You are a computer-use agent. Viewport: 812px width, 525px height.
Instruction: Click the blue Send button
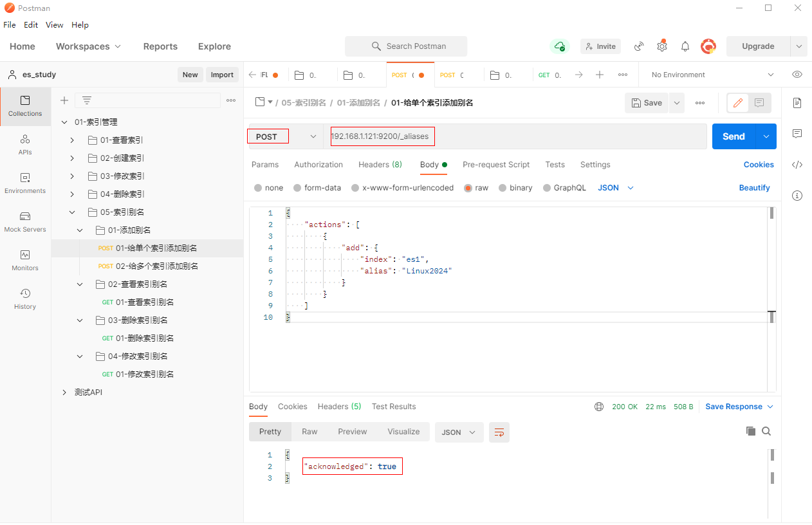[x=734, y=136]
